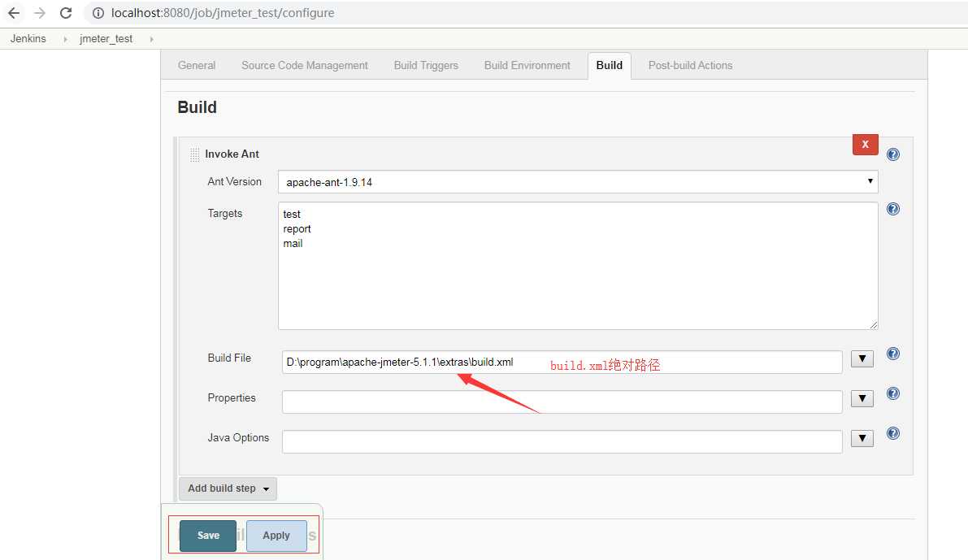Save the job configuration
The height and width of the screenshot is (560, 968).
click(x=208, y=536)
